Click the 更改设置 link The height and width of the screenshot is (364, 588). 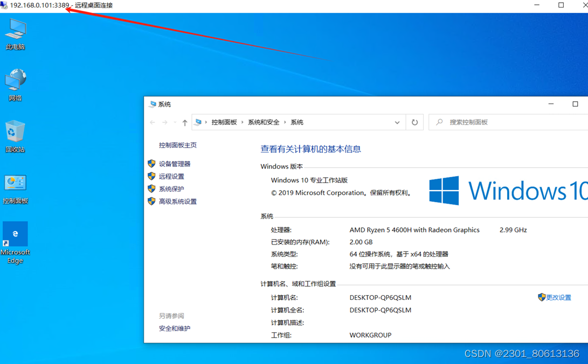(559, 297)
